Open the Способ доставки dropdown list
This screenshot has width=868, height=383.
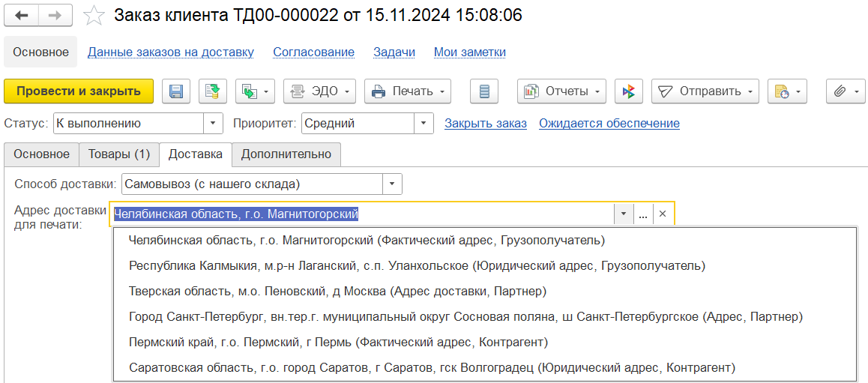pos(392,184)
